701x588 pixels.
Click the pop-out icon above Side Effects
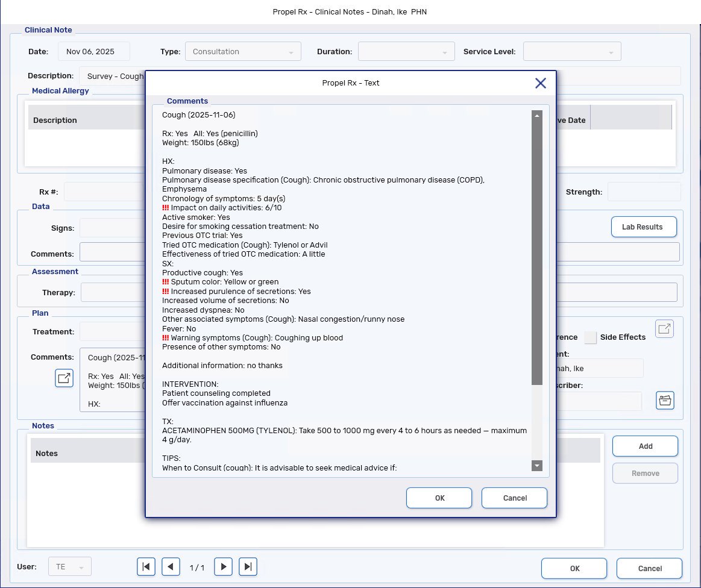point(664,329)
